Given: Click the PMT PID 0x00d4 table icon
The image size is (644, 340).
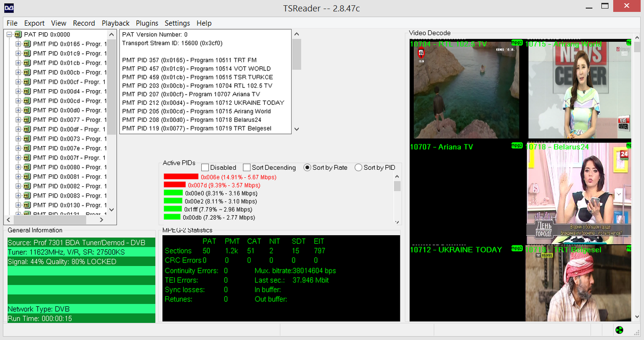Looking at the screenshot, I should [x=27, y=92].
